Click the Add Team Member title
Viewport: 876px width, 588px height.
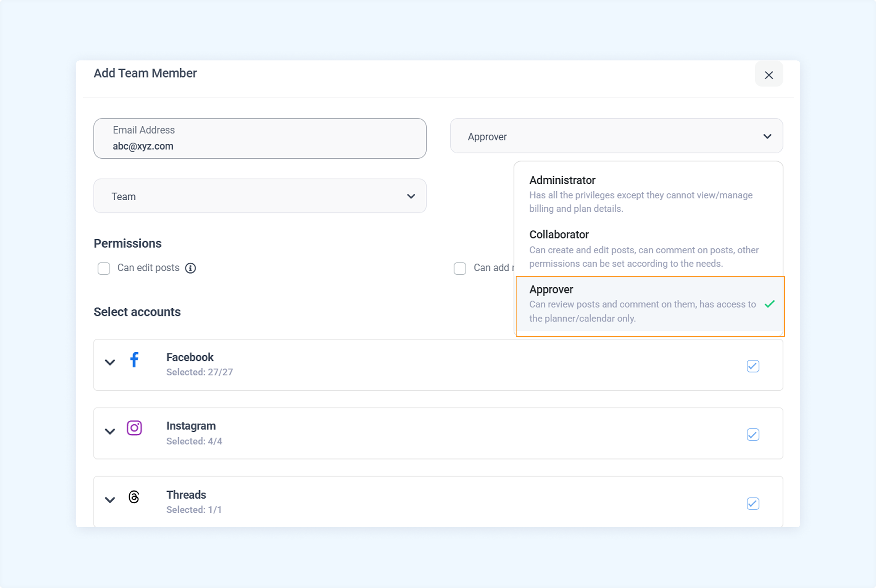coord(145,73)
